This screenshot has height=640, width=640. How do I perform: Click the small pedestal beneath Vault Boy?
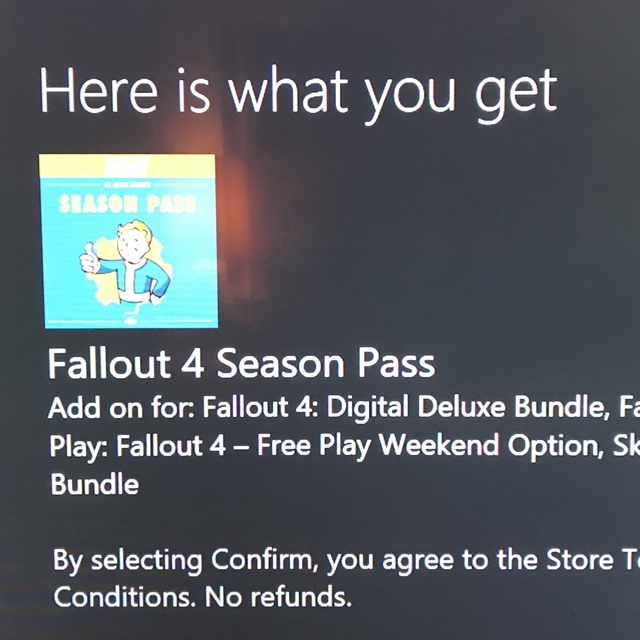131,316
